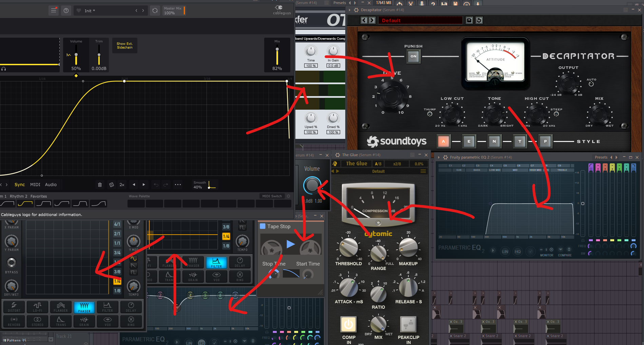The width and height of the screenshot is (644, 345).
Task: Open the ShaperBox hamburger menu
Action: (x=54, y=11)
